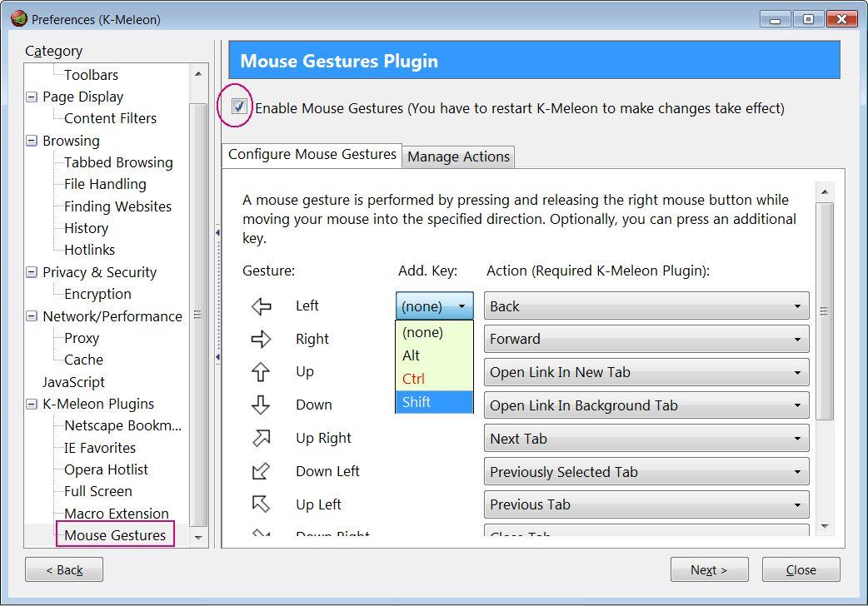Click the Up arrow gesture icon

pos(261,372)
